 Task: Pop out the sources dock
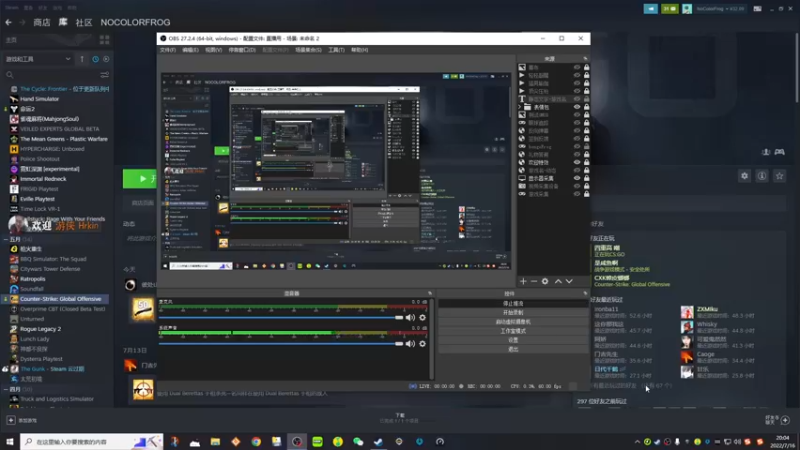coord(585,59)
